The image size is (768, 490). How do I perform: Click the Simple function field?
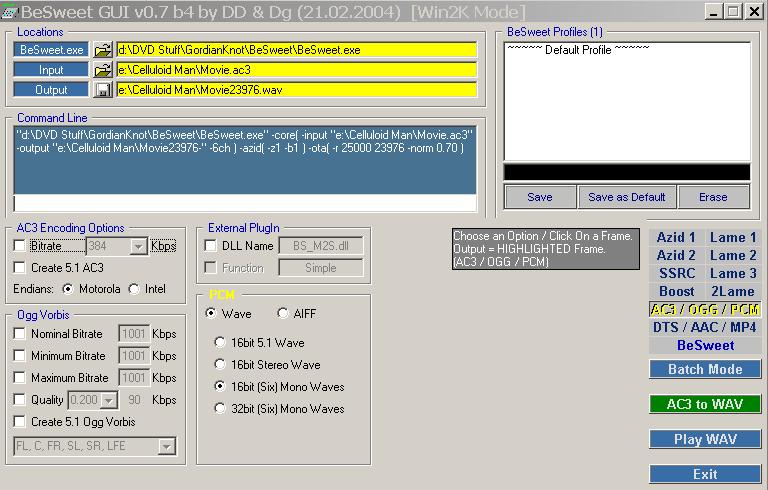321,268
